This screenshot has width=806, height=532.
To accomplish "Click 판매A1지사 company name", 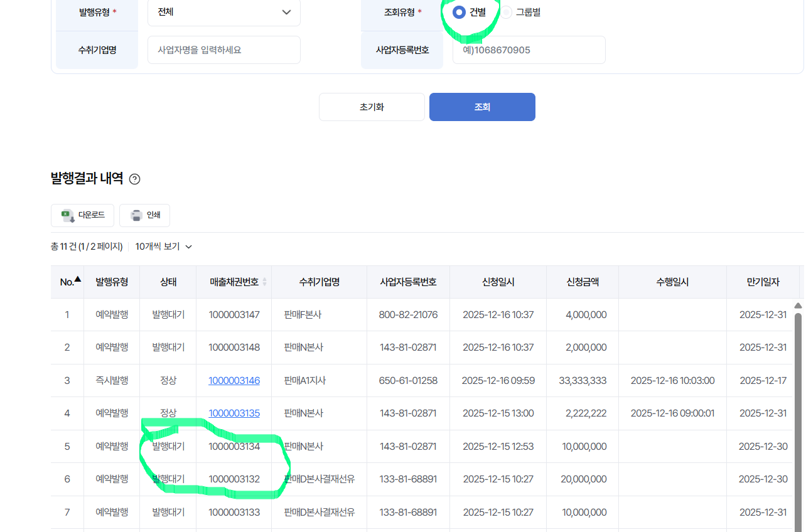I will pyautogui.click(x=304, y=380).
